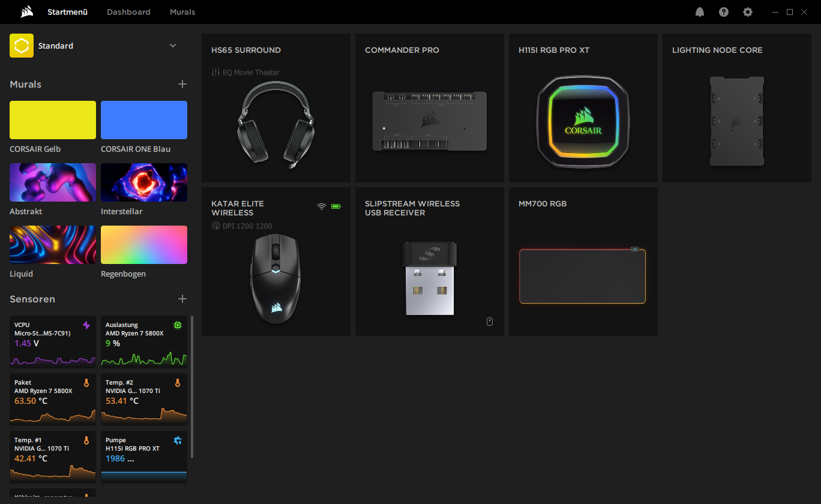Click the HS65 SURROUND title
Viewport: 821px width, 504px height.
click(x=246, y=50)
